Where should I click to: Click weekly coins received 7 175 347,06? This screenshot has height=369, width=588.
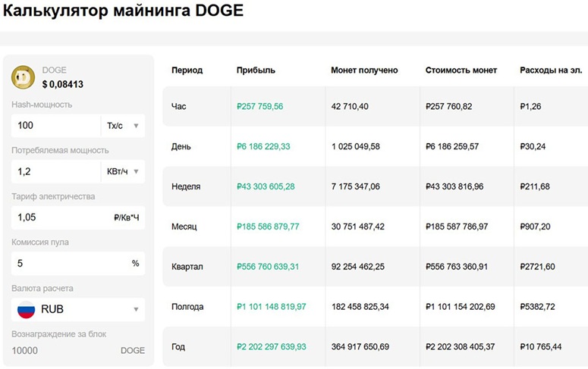point(356,186)
